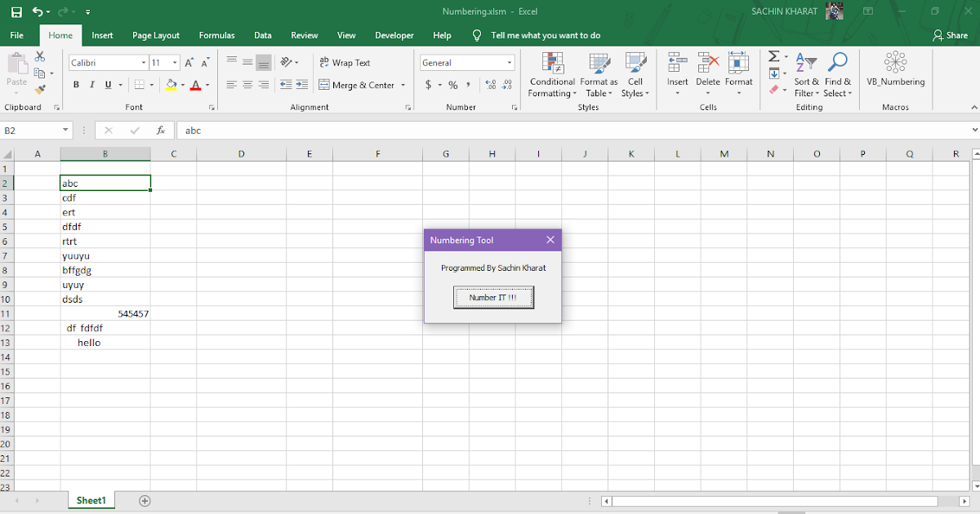
Task: Select the Sheet1 tab
Action: pos(91,500)
